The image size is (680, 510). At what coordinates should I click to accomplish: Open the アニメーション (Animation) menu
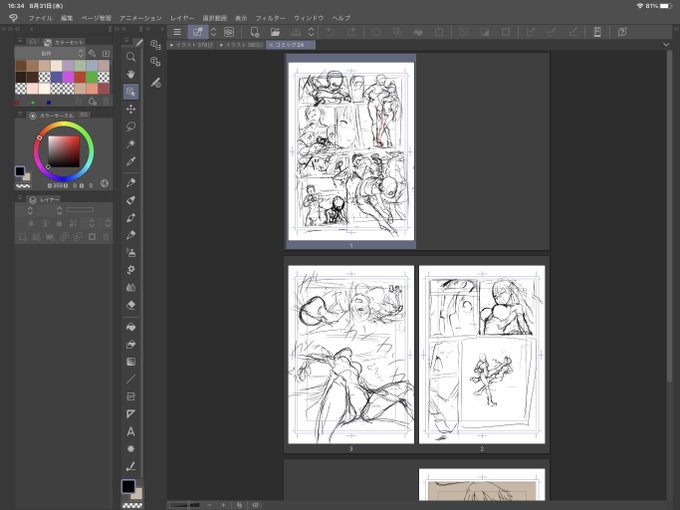click(x=141, y=18)
